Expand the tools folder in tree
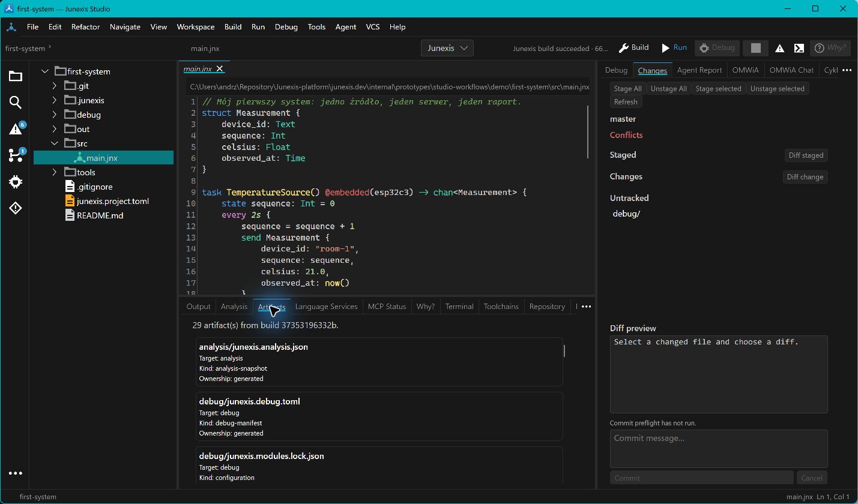The height and width of the screenshot is (504, 858). click(54, 172)
